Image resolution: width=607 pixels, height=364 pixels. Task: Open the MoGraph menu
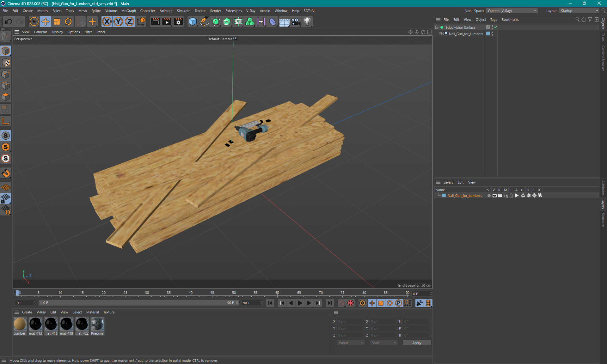coord(129,11)
